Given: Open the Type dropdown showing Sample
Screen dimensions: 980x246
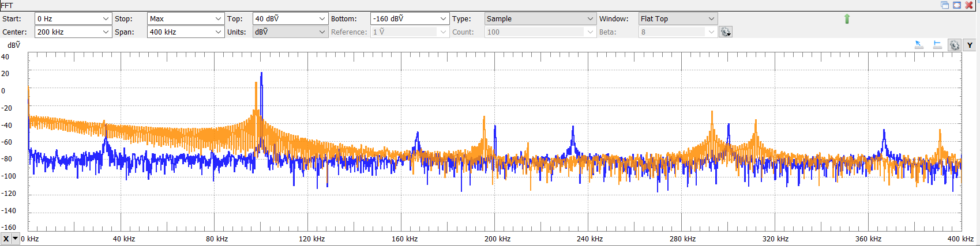Looking at the screenshot, I should point(590,19).
